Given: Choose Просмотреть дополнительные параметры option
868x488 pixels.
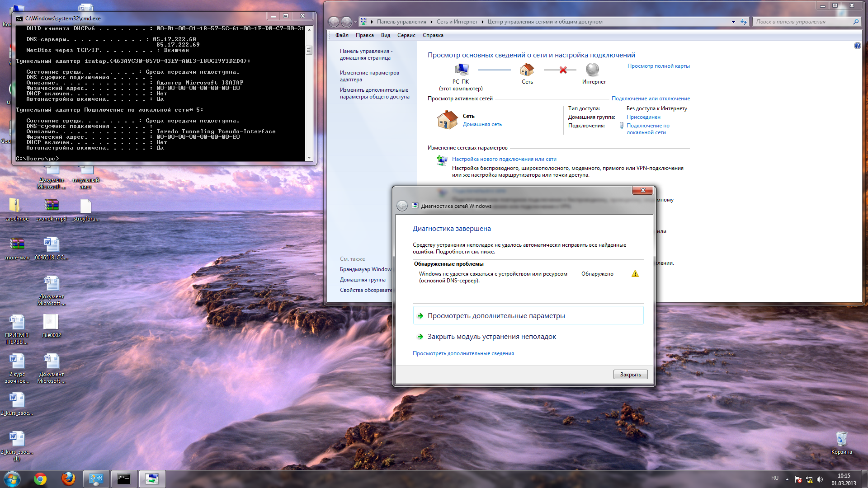Looking at the screenshot, I should pyautogui.click(x=528, y=316).
